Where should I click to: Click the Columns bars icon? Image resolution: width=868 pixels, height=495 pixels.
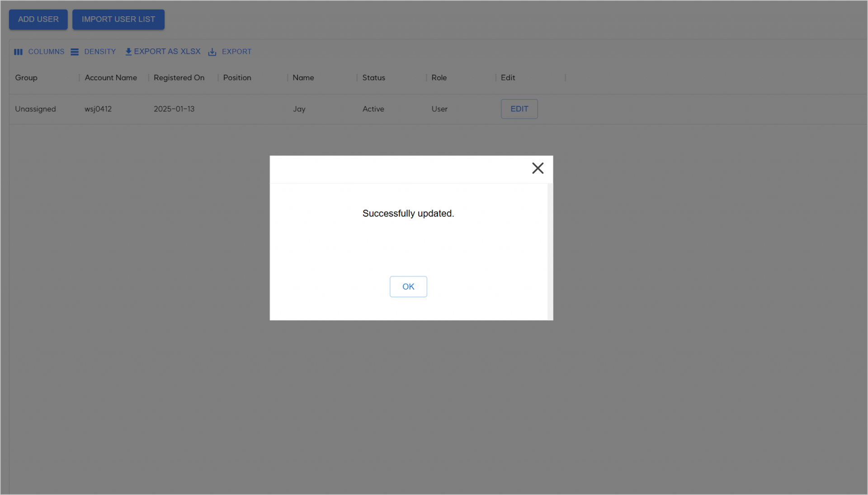tap(18, 52)
